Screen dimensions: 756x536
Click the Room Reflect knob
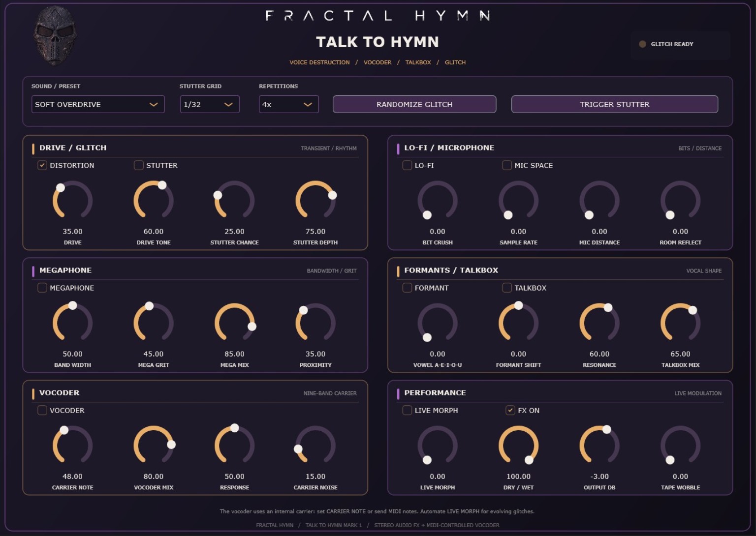click(680, 200)
